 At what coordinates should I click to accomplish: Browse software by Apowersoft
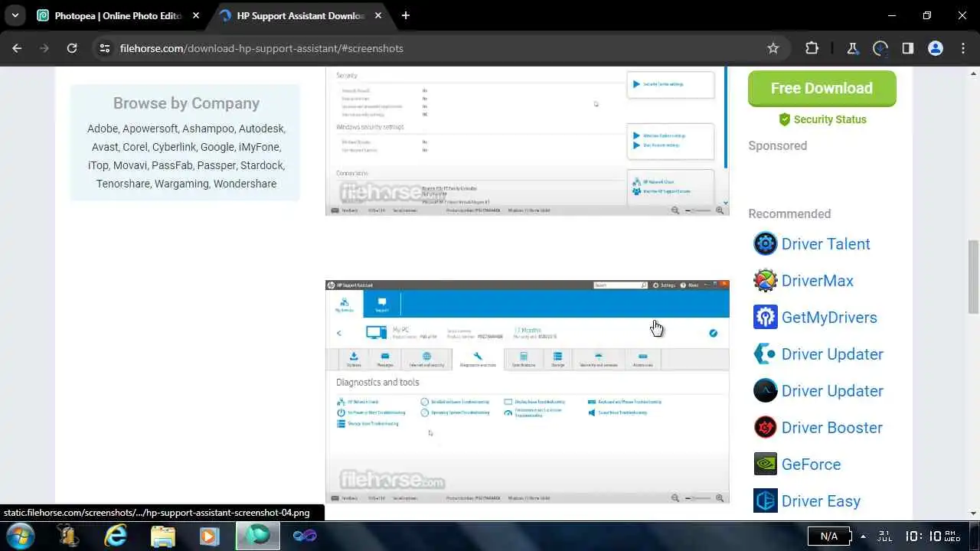coord(150,129)
